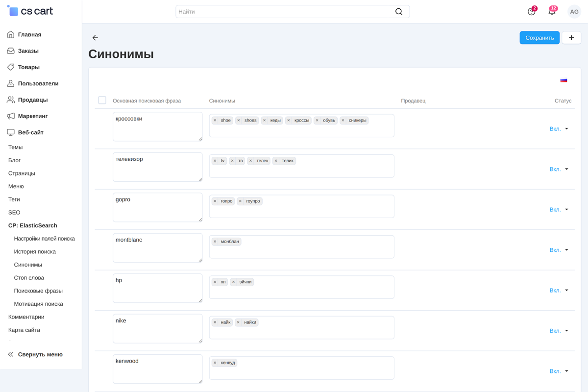Open Стоп слова in sidebar
588x392 pixels.
[29, 278]
